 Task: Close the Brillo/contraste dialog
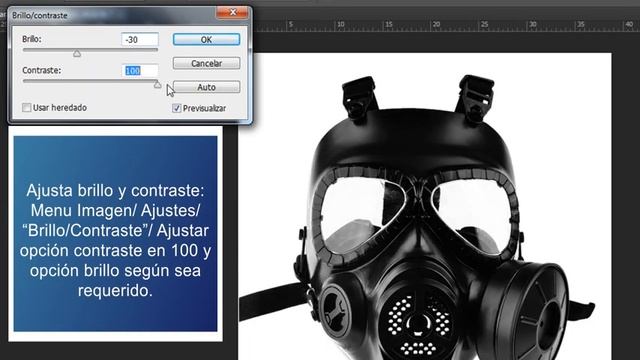pos(232,13)
